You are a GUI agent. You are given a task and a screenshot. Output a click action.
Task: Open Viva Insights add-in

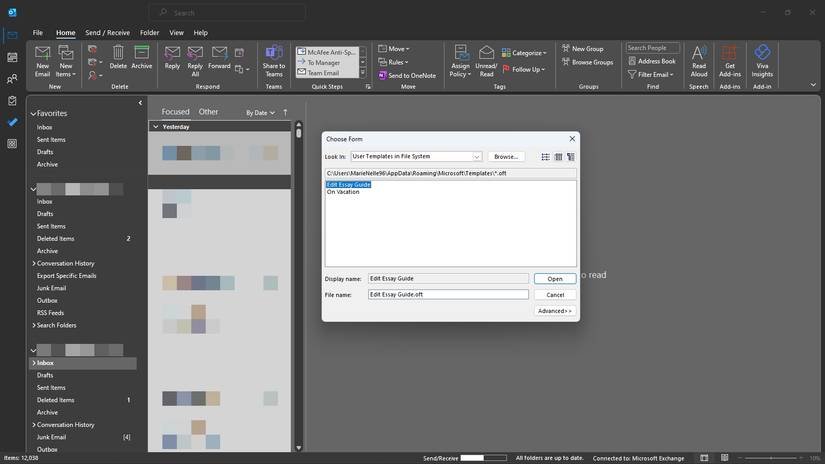762,61
